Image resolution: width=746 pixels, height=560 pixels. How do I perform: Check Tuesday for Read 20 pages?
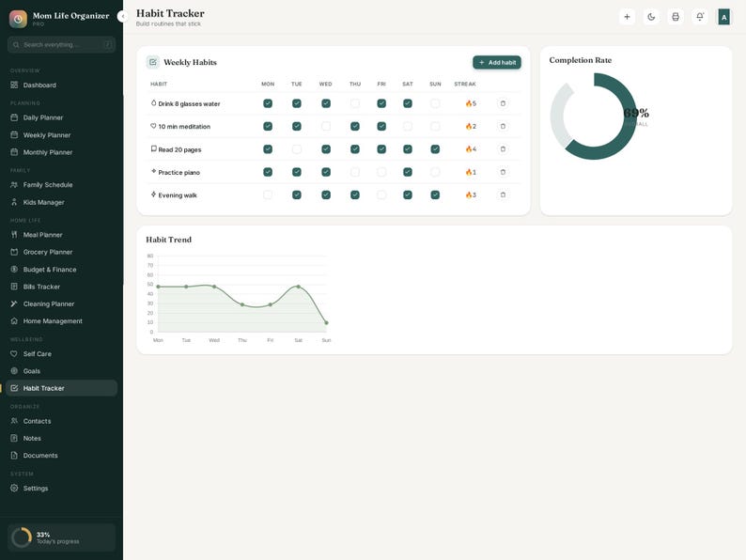pos(296,148)
